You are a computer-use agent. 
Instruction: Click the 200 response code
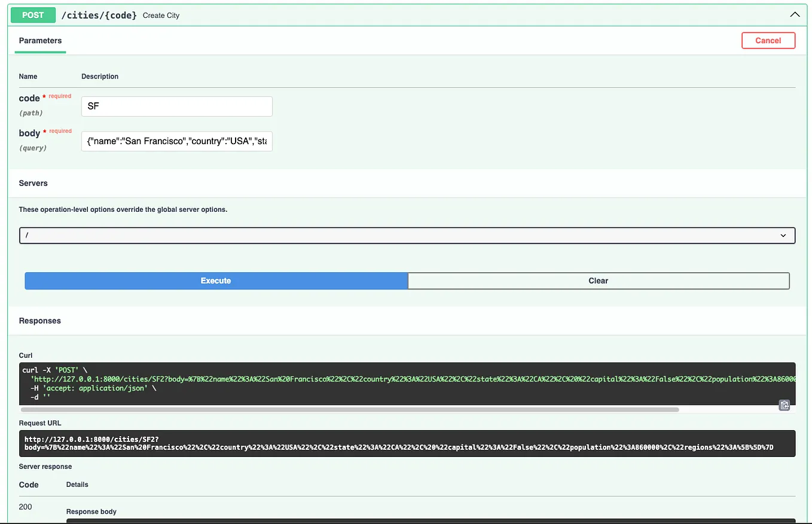tap(25, 507)
